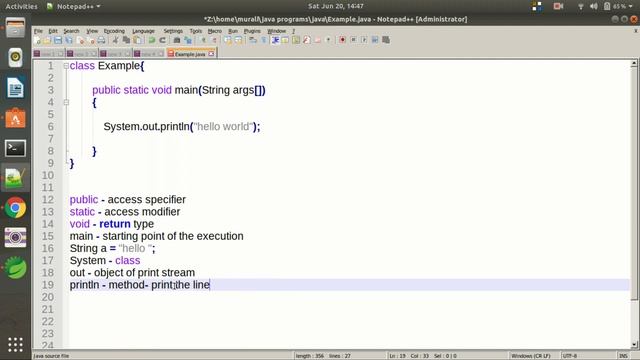Open the clock showing Sat Jun 20
640x360 pixels.
point(336,6)
